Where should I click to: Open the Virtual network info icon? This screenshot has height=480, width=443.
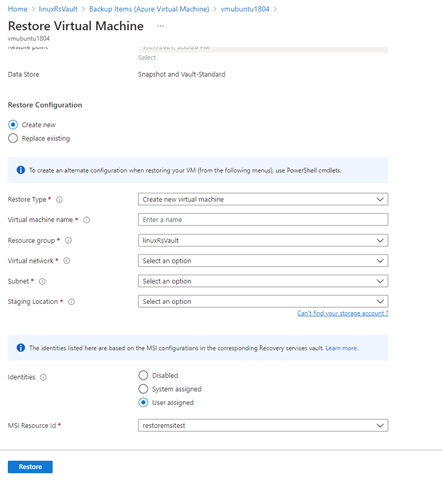point(67,261)
